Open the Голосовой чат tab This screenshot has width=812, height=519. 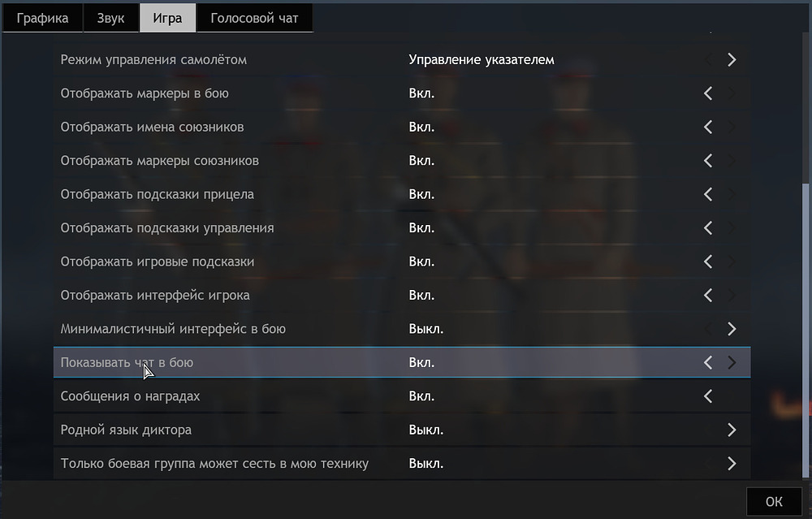[x=254, y=18]
